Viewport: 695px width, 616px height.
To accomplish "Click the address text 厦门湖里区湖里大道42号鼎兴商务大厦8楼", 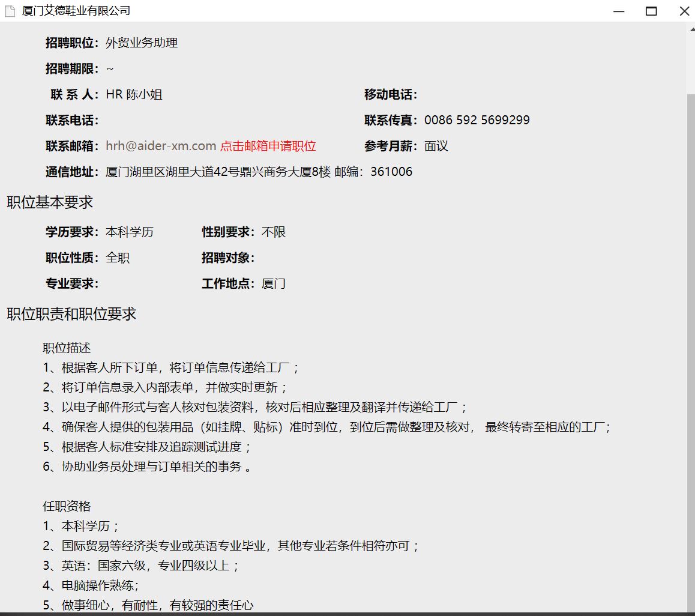I will (x=218, y=172).
